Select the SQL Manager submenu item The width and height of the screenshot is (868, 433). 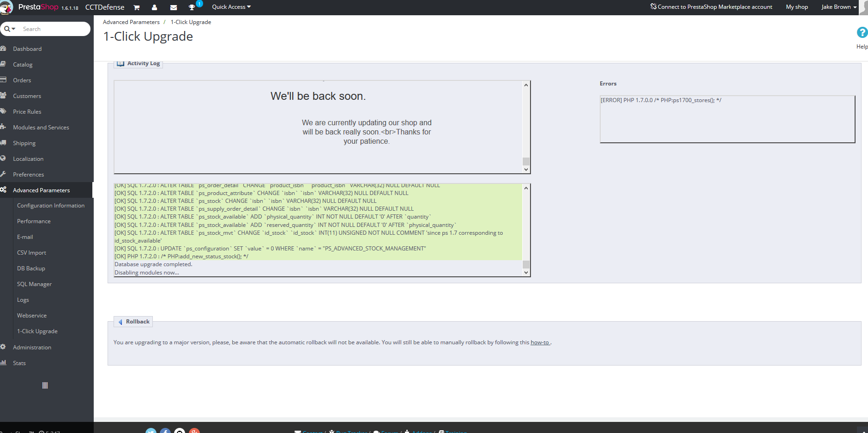pyautogui.click(x=34, y=284)
